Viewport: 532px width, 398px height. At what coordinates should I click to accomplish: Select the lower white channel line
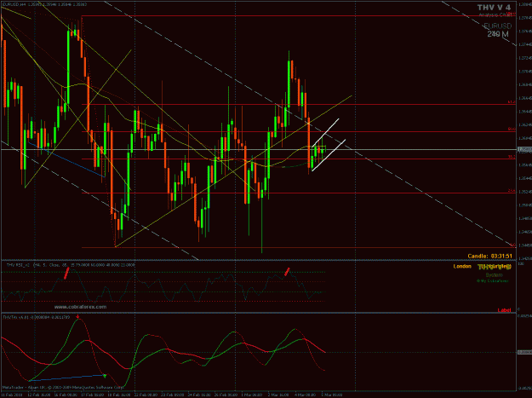pyautogui.click(x=329, y=155)
